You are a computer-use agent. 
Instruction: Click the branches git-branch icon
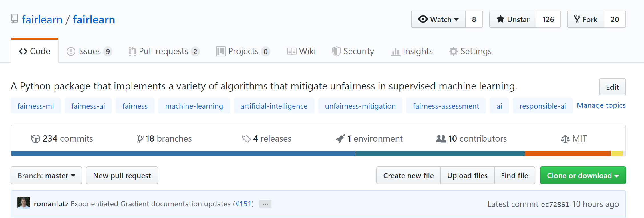pyautogui.click(x=140, y=139)
